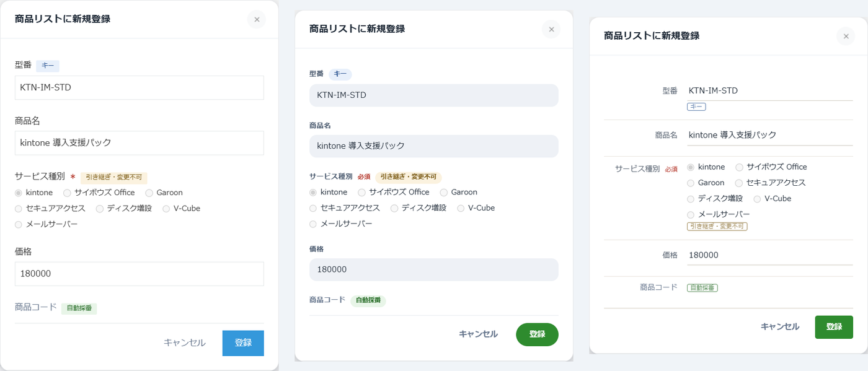Focus 商品名 field in middle dialog
This screenshot has height=371, width=868.
(x=434, y=146)
